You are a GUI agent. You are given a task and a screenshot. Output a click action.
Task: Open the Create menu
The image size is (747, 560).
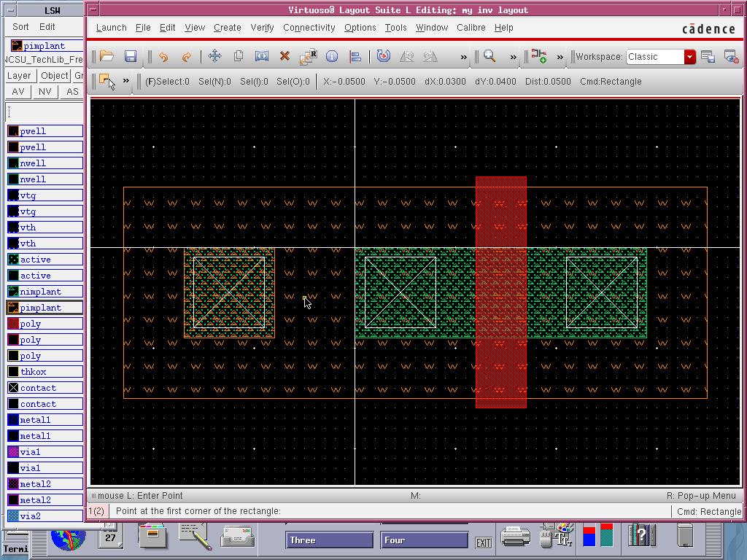pos(228,28)
